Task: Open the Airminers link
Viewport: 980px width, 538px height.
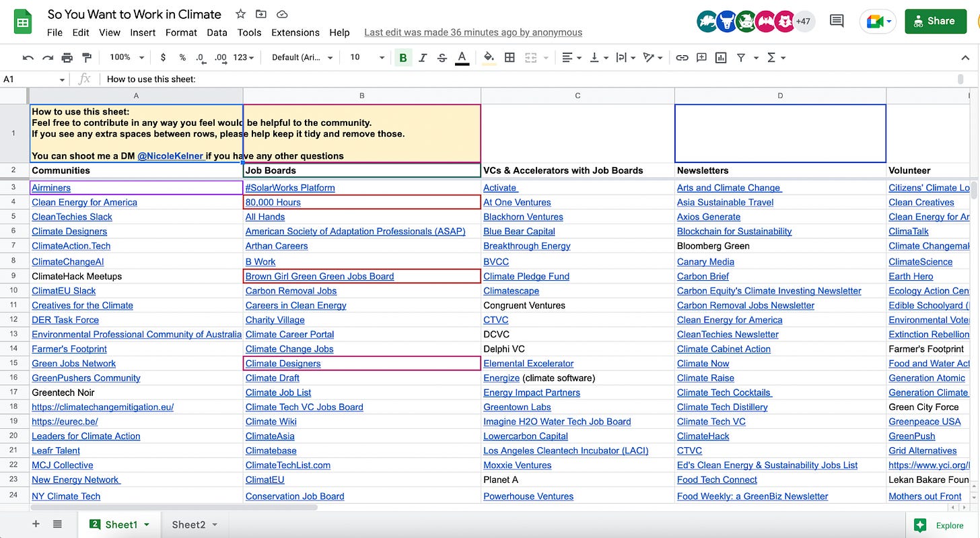Action: click(51, 188)
